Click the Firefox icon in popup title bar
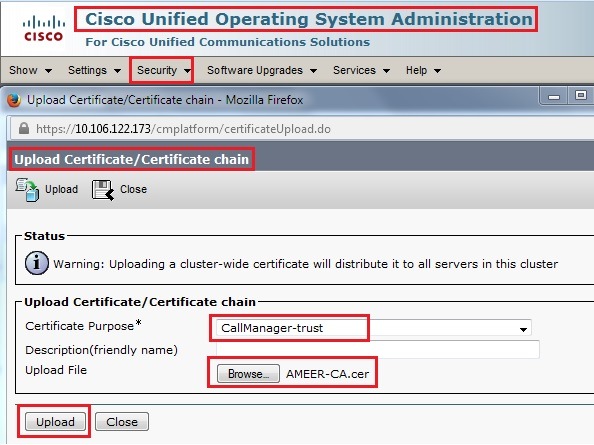 [x=14, y=100]
